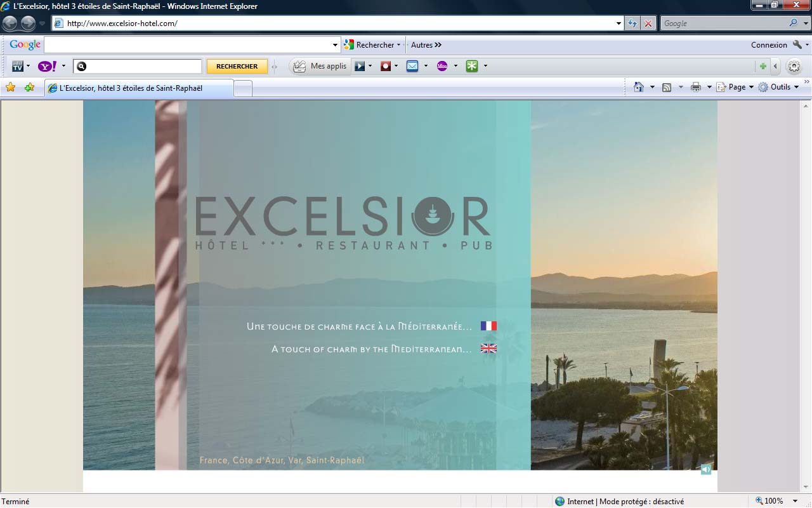
Task: Open a new blank tab
Action: tap(243, 89)
